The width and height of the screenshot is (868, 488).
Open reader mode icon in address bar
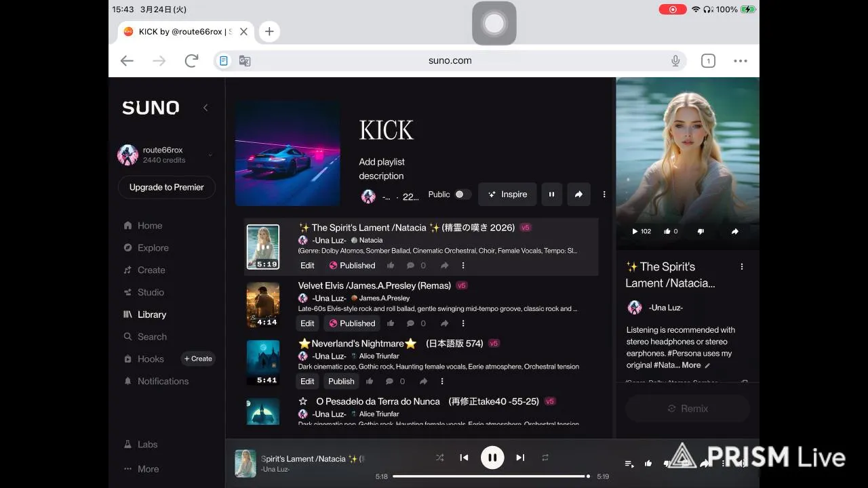coord(224,61)
